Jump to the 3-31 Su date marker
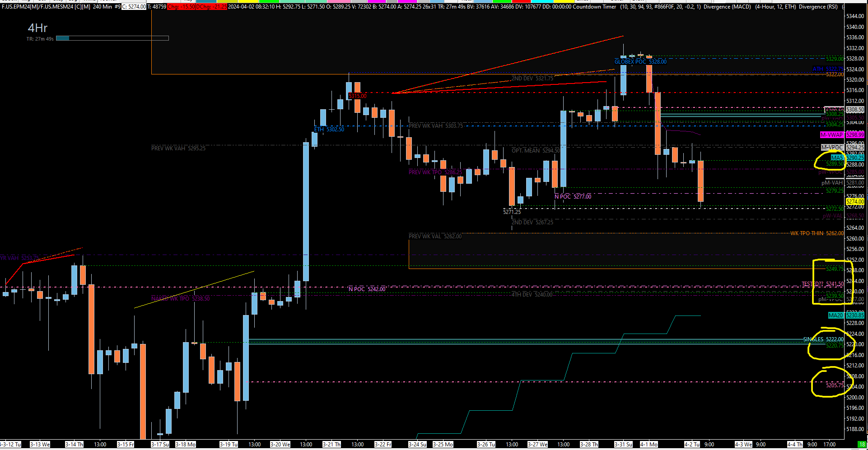The width and height of the screenshot is (868, 450). [x=624, y=445]
